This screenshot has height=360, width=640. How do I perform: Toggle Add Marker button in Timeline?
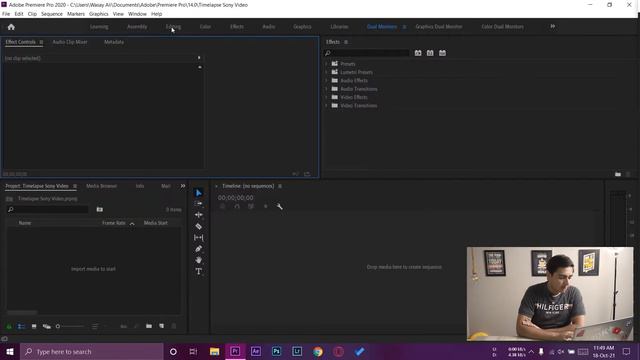[x=265, y=207]
